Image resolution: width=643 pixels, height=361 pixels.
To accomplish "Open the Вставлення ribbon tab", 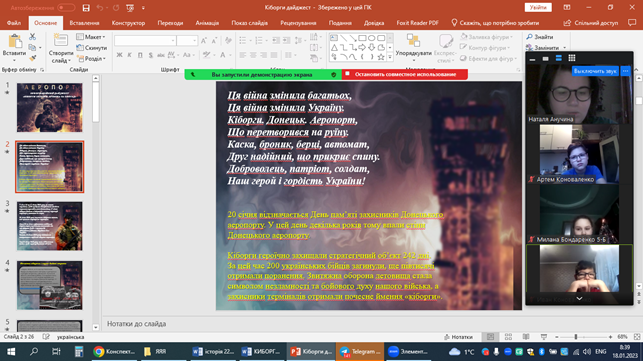I will coord(84,23).
